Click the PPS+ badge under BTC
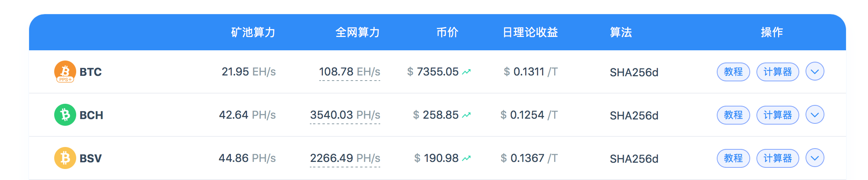The height and width of the screenshot is (180, 868). pyautogui.click(x=65, y=79)
